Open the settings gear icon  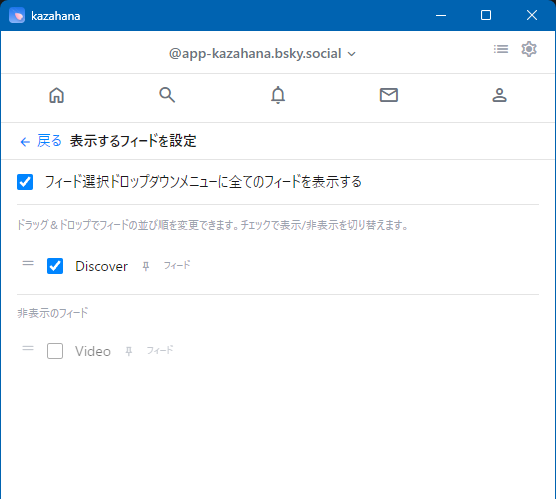(x=529, y=49)
